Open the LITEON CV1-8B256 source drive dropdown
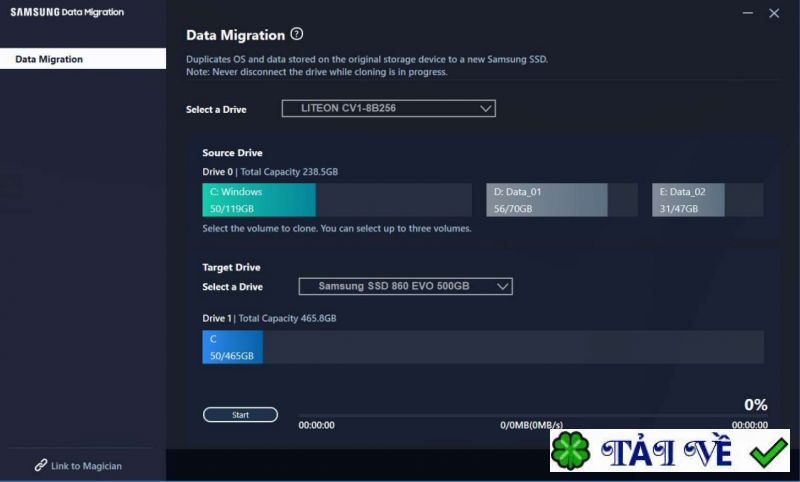The height and width of the screenshot is (482, 800). click(388, 108)
